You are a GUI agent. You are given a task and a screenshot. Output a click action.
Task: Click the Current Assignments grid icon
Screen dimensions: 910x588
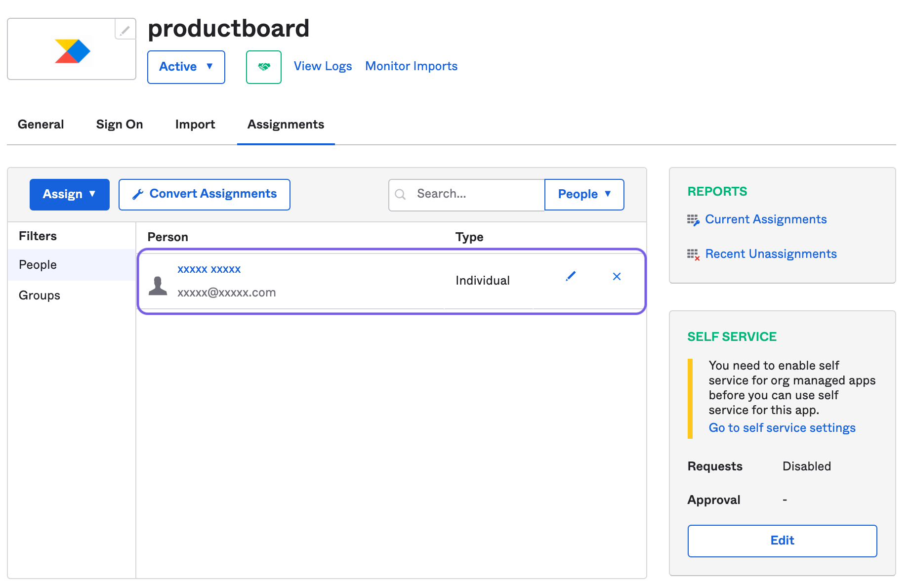pos(693,220)
